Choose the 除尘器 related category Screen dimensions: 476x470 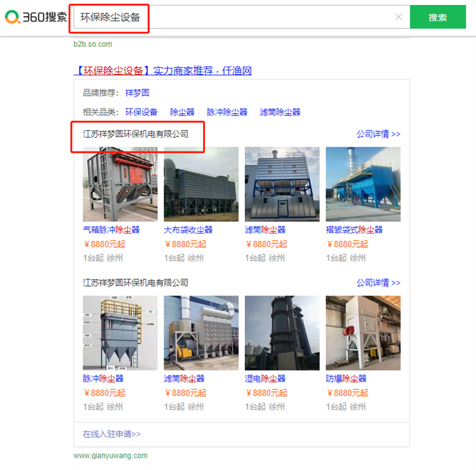[x=182, y=112]
